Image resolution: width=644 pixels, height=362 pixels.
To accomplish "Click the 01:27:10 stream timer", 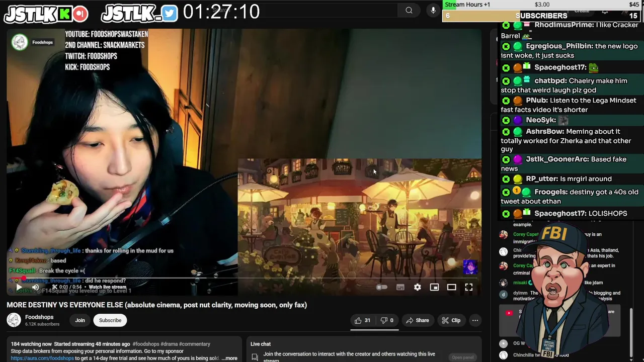I will coord(221,12).
